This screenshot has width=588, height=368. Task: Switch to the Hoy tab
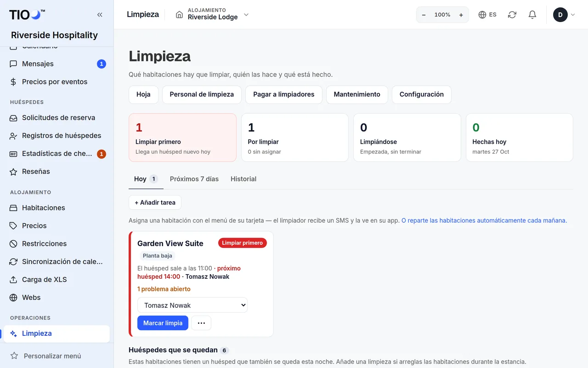146,179
